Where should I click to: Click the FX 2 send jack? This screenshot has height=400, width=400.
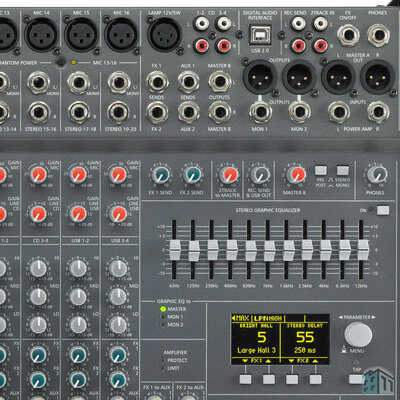[157, 112]
